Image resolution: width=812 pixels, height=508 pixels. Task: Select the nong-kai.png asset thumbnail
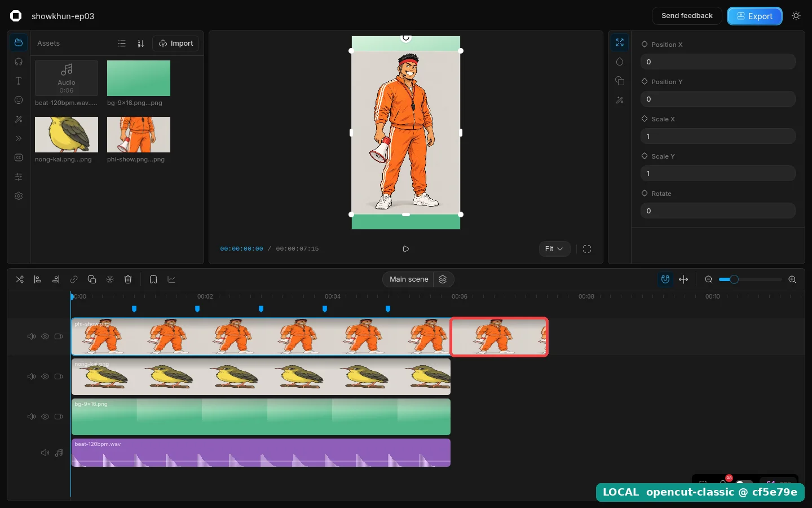(67, 134)
